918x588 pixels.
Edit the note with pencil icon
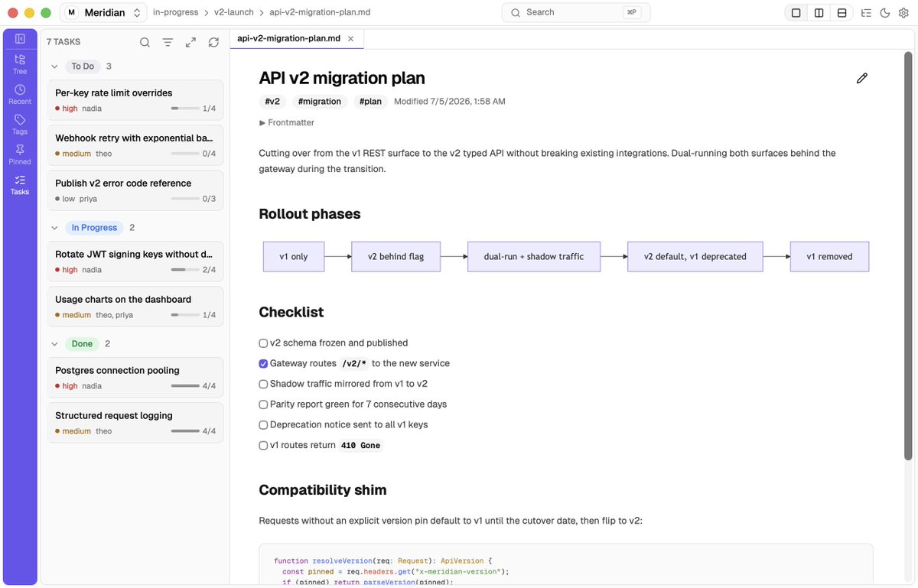coord(862,78)
